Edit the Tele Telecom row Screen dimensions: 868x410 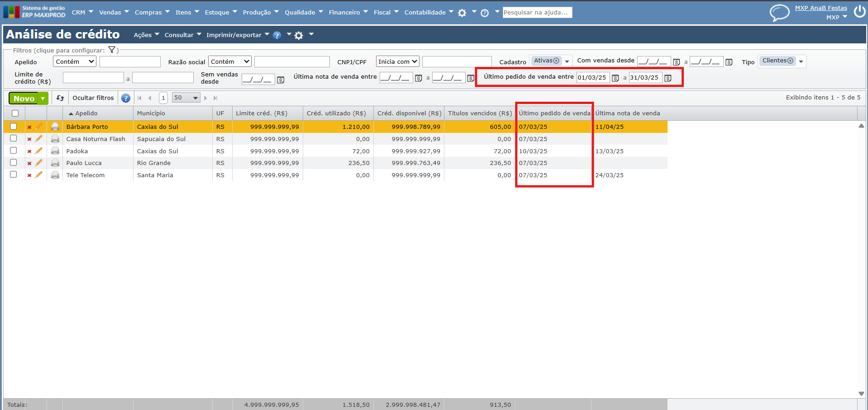point(39,175)
